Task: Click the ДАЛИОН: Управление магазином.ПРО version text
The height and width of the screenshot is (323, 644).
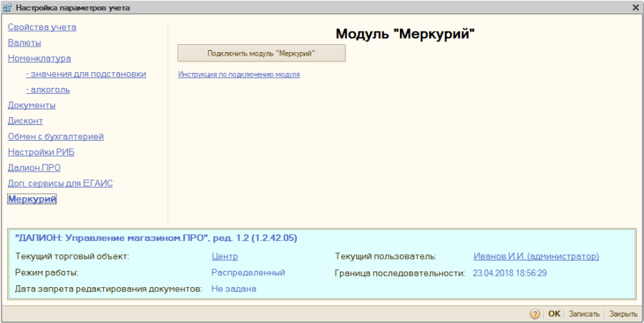Action: [x=156, y=238]
